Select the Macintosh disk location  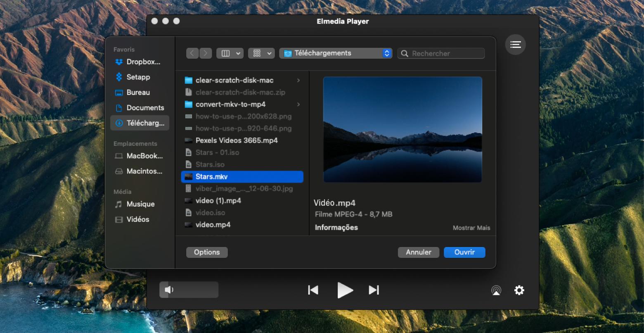click(140, 171)
